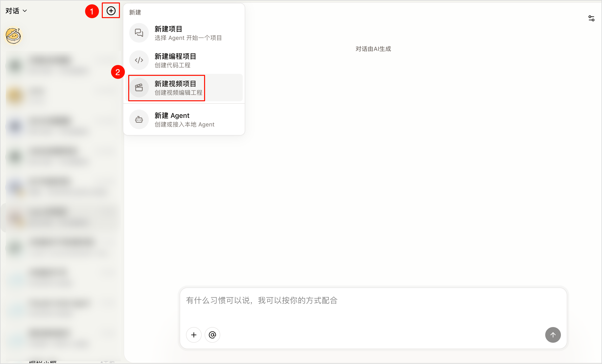The width and height of the screenshot is (602, 364).
Task: Open the yellow-avatar conversation in sidebar
Action: pyautogui.click(x=61, y=96)
